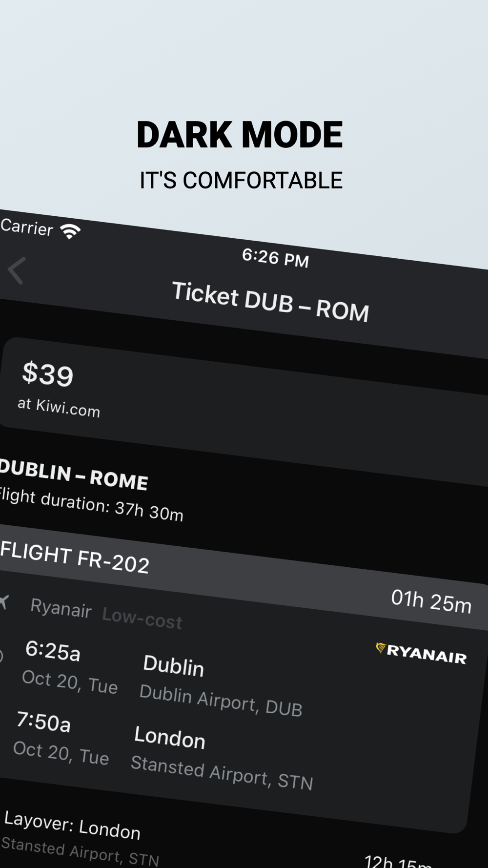Tap the 6:26 PM clock
Viewport: 488px width, 868px height.
(276, 258)
